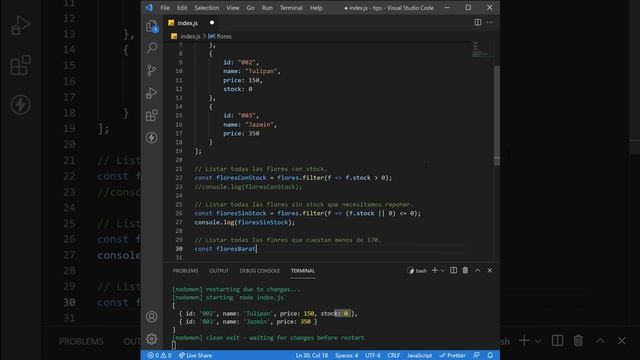Switch to the PROBLEMS panel tab
Screen dimensions: 640x360
point(185,271)
